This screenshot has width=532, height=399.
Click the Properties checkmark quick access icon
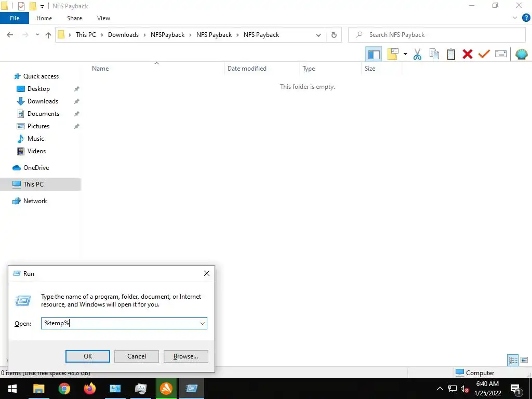(x=21, y=6)
